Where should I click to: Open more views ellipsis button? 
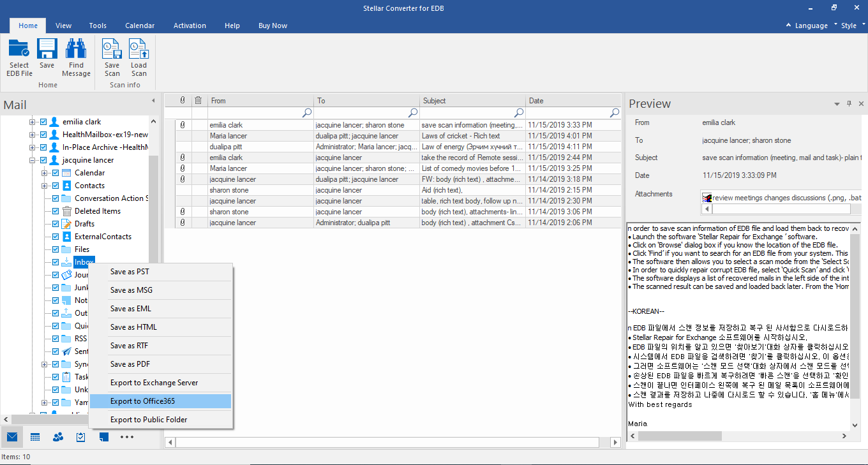point(127,437)
